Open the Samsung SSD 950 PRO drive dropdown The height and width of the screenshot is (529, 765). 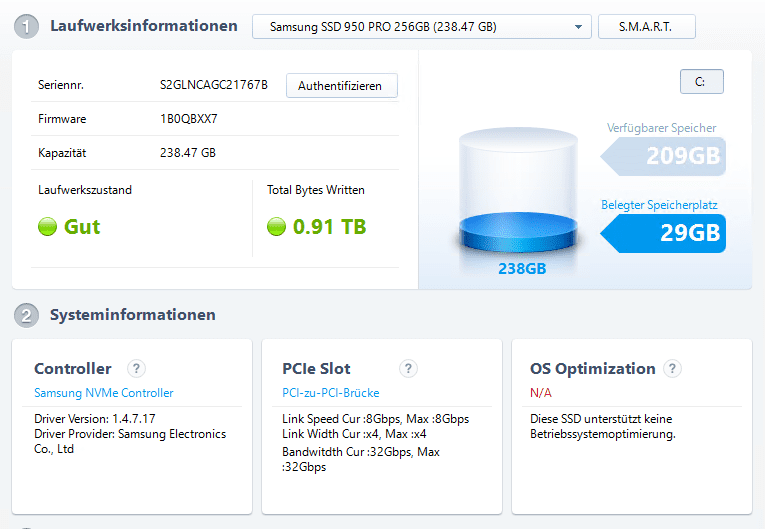[422, 26]
